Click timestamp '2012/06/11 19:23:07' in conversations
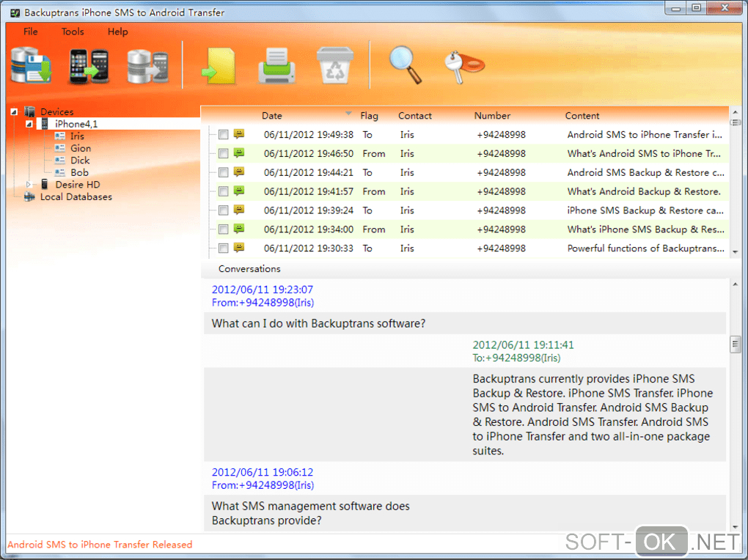 (262, 290)
